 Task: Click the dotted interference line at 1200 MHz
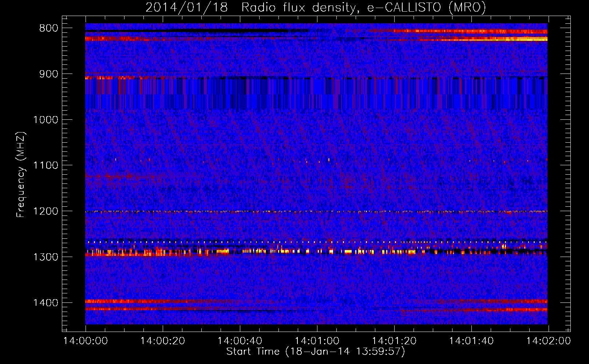pos(316,211)
